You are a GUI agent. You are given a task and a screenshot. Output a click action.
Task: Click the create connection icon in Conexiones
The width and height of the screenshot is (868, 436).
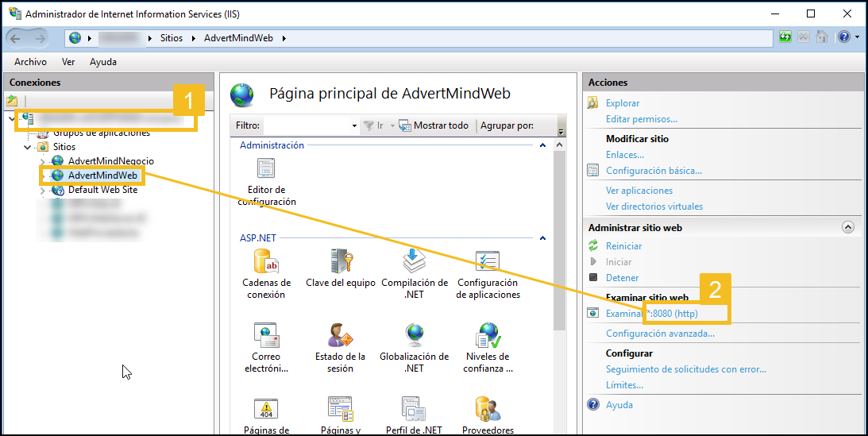pos(12,101)
